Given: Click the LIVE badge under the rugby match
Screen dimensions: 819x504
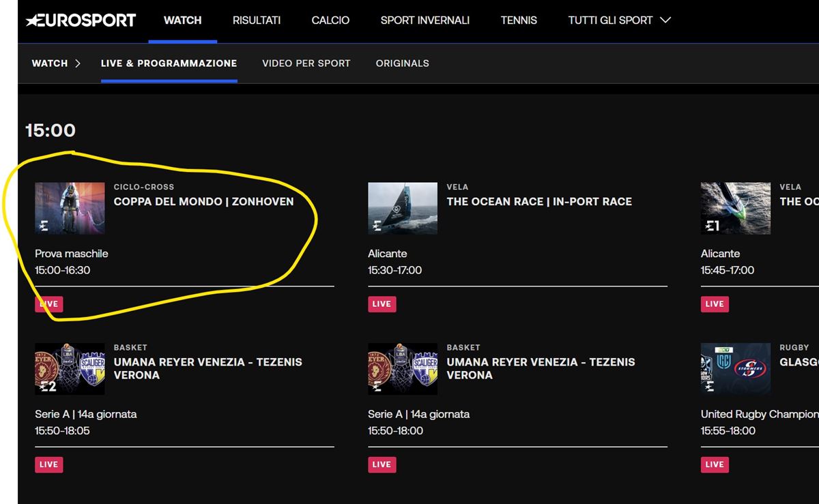Looking at the screenshot, I should click(x=715, y=464).
